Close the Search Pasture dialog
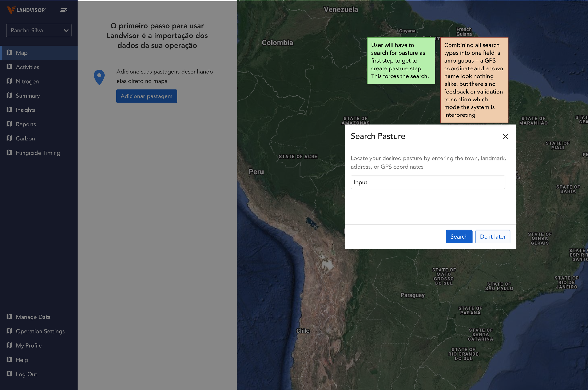This screenshot has width=588, height=390. pos(505,136)
